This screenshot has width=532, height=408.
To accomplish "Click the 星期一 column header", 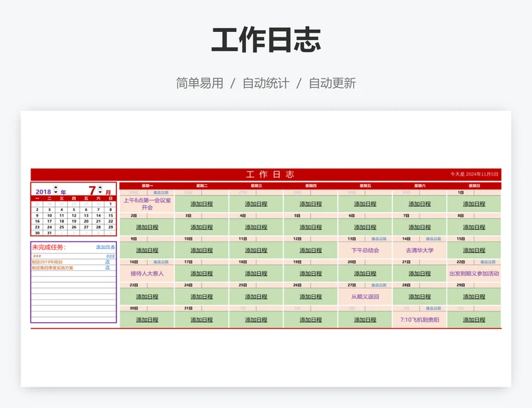I will click(x=147, y=186).
